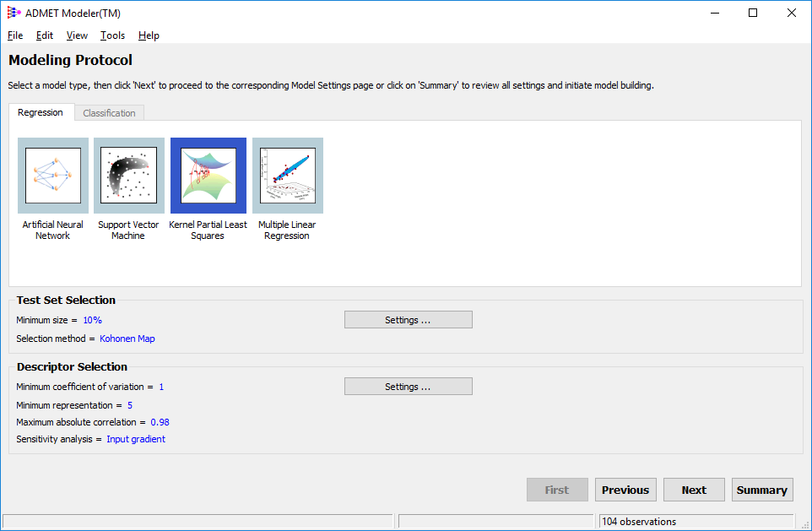Click the Test Set Selection heading
812x531 pixels.
click(66, 300)
